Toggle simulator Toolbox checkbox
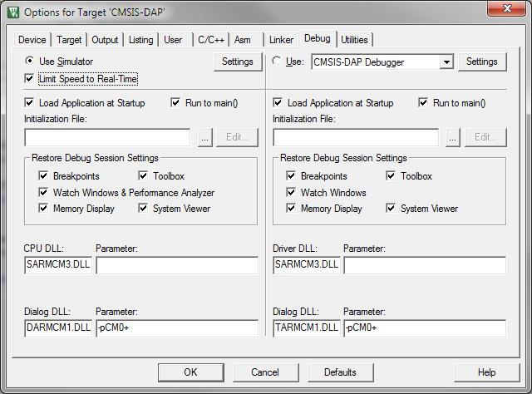Viewport: 532px width, 394px height. coord(143,175)
